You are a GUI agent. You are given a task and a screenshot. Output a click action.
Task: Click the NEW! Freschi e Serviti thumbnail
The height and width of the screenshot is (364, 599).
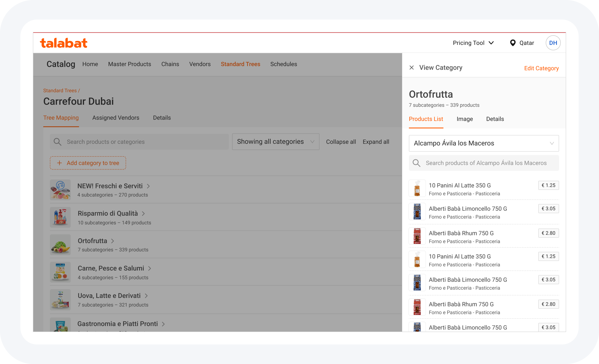coord(60,190)
